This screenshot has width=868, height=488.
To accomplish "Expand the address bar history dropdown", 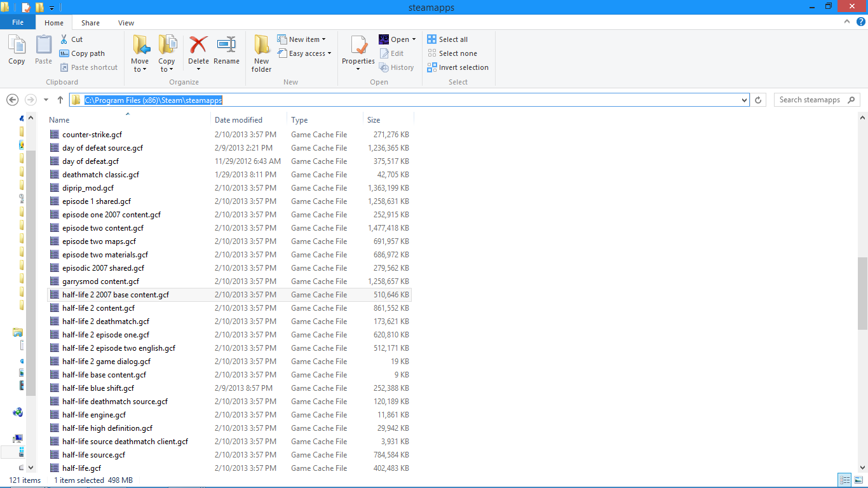I will click(745, 100).
